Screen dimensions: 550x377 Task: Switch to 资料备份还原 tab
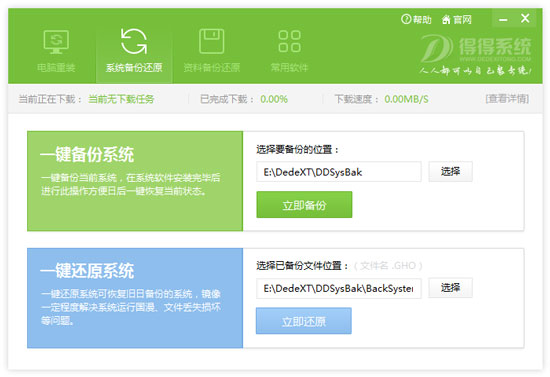tap(212, 51)
